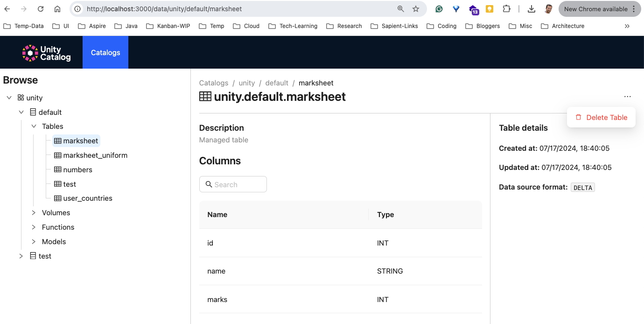Open the Architecture bookmarks folder
Viewport: 644px width, 324px height.
click(x=562, y=26)
